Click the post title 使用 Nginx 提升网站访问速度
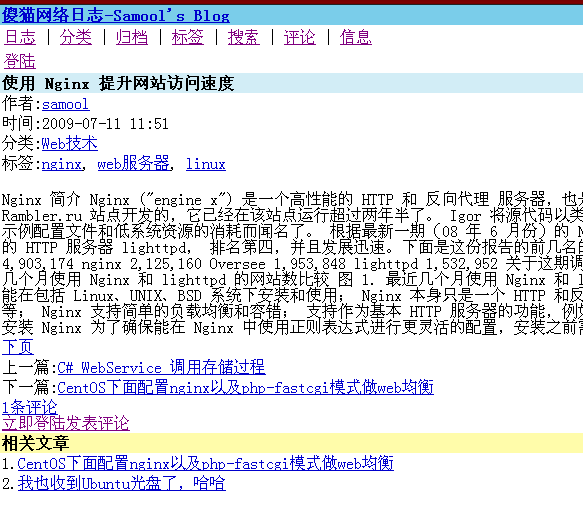 point(118,83)
